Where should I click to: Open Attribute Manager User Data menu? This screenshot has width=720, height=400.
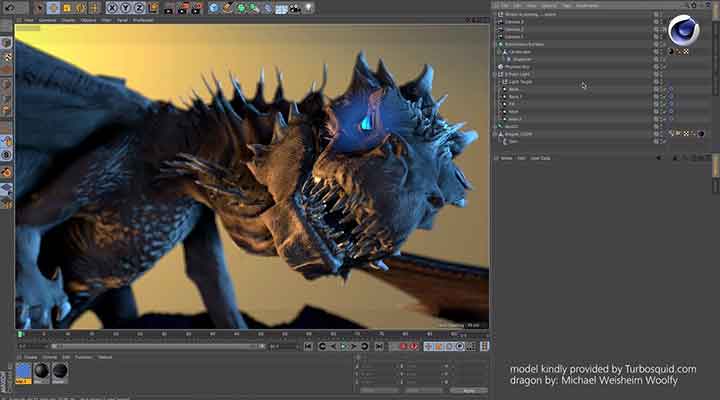pyautogui.click(x=540, y=158)
